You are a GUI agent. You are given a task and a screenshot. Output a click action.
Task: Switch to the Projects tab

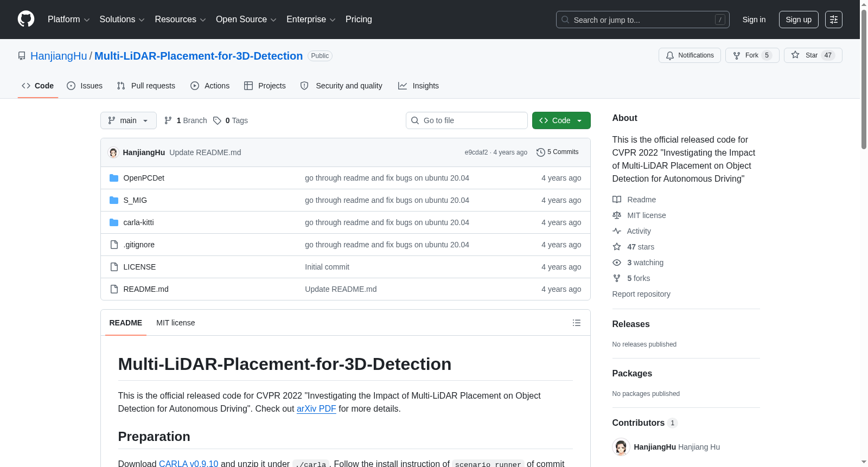tap(265, 86)
